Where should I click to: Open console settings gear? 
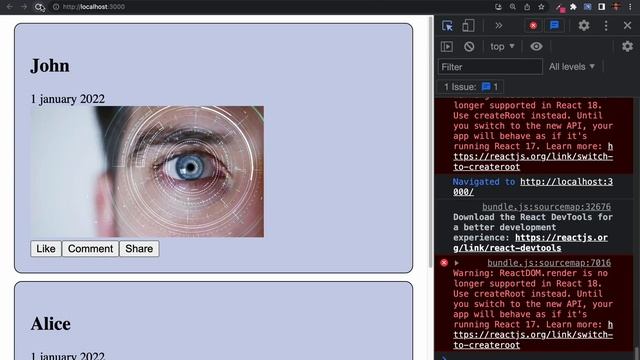click(x=627, y=46)
